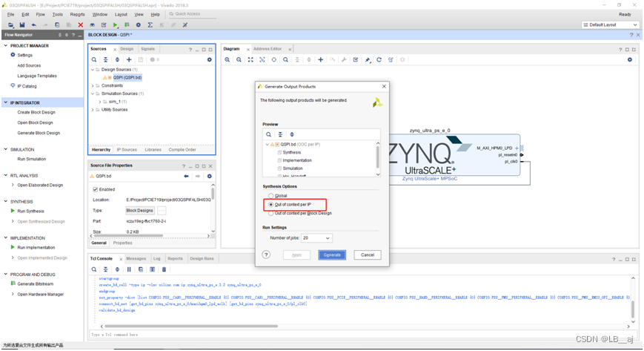Screen dimensions: 644x351
Task: Select Global synthesis option
Action: (270, 196)
